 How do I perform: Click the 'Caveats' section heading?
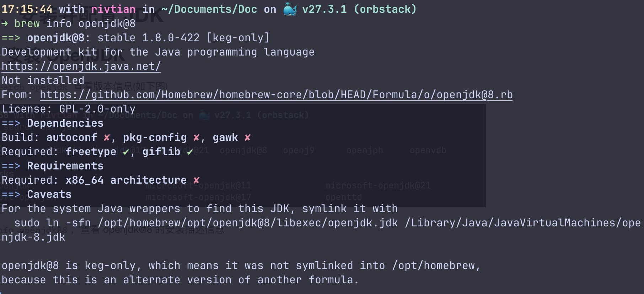(49, 194)
